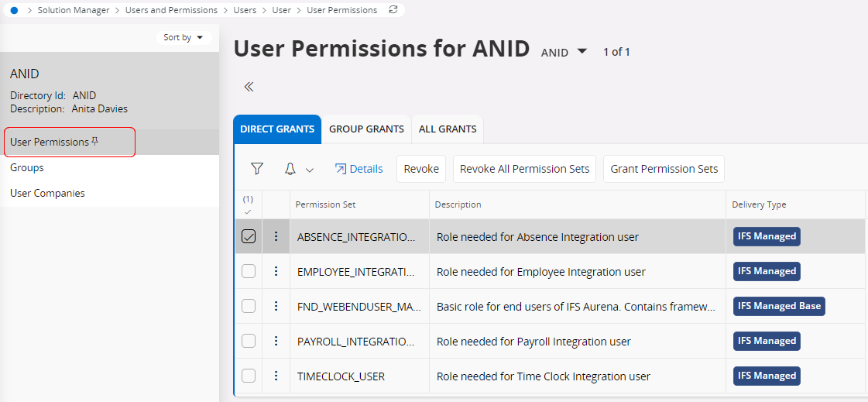Switch to the ALL GRANTS tab
This screenshot has height=402, width=868.
click(448, 129)
